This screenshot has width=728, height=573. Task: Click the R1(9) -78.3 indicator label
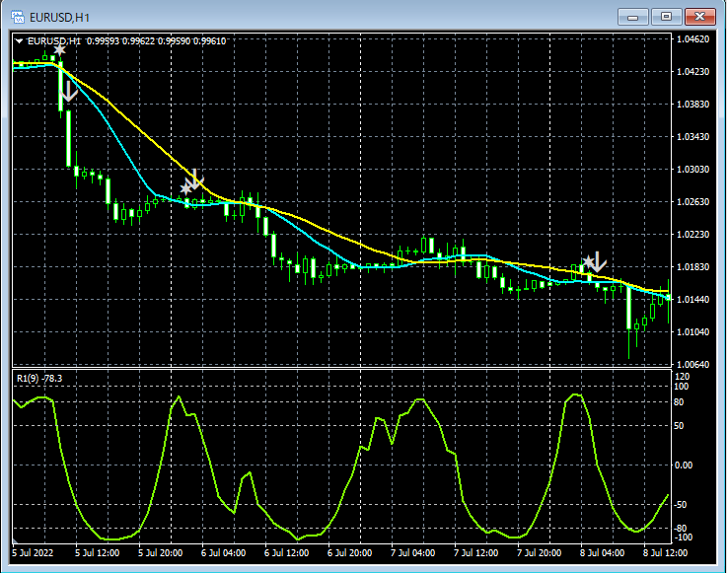click(39, 378)
